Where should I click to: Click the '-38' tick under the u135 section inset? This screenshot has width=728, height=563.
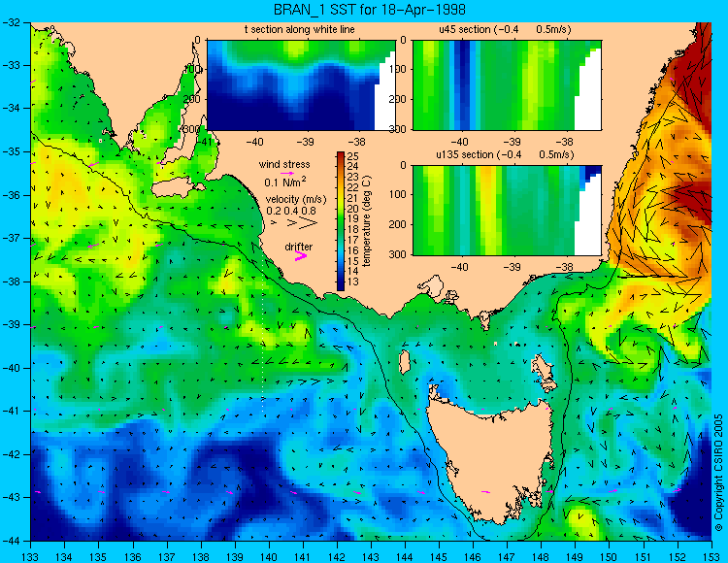point(564,267)
